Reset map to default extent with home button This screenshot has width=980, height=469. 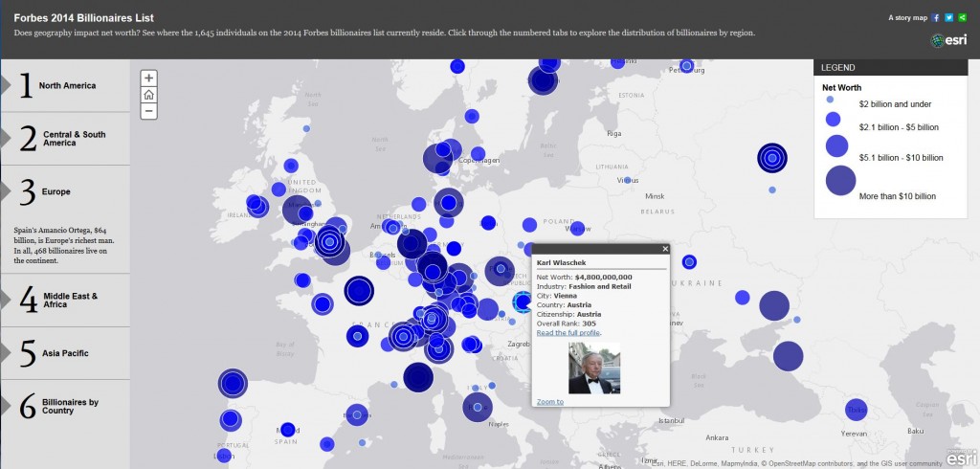[148, 95]
